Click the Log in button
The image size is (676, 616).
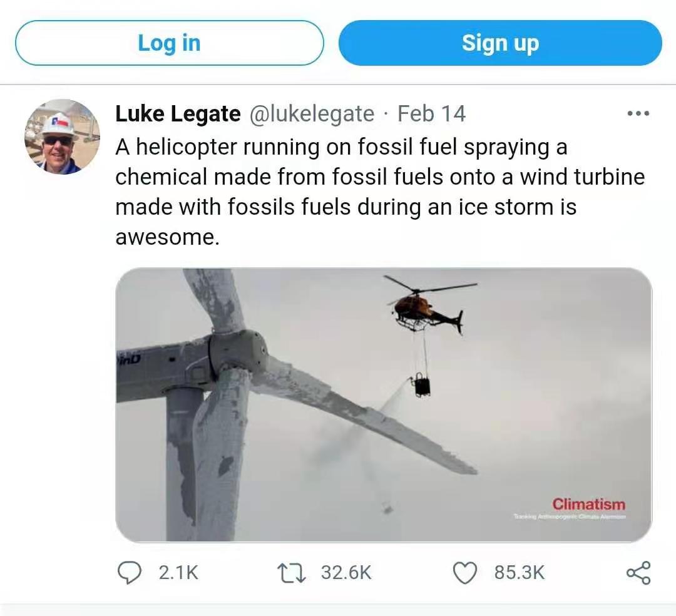coord(169,43)
